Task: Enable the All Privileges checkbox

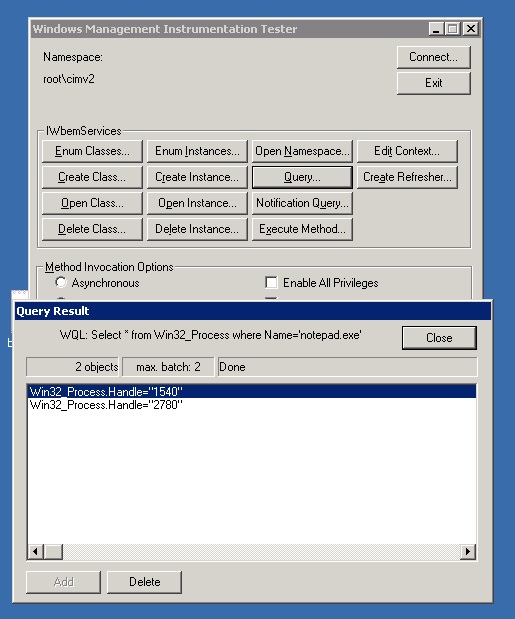Action: point(271,283)
